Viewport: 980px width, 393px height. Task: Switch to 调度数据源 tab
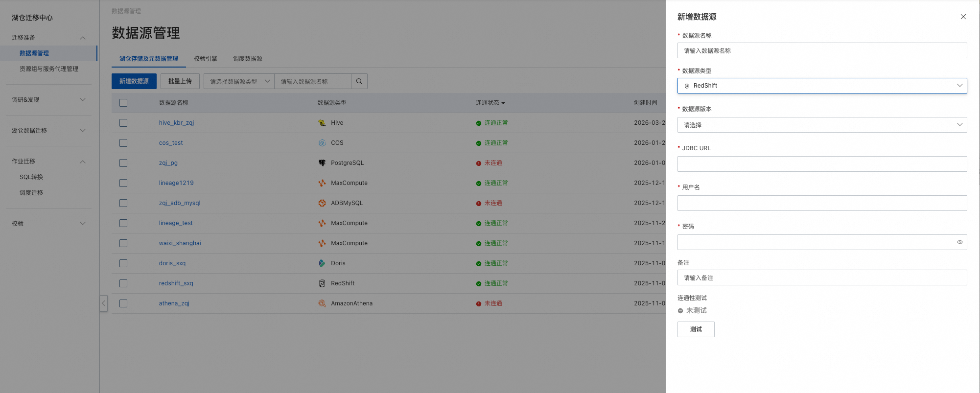[x=248, y=59]
